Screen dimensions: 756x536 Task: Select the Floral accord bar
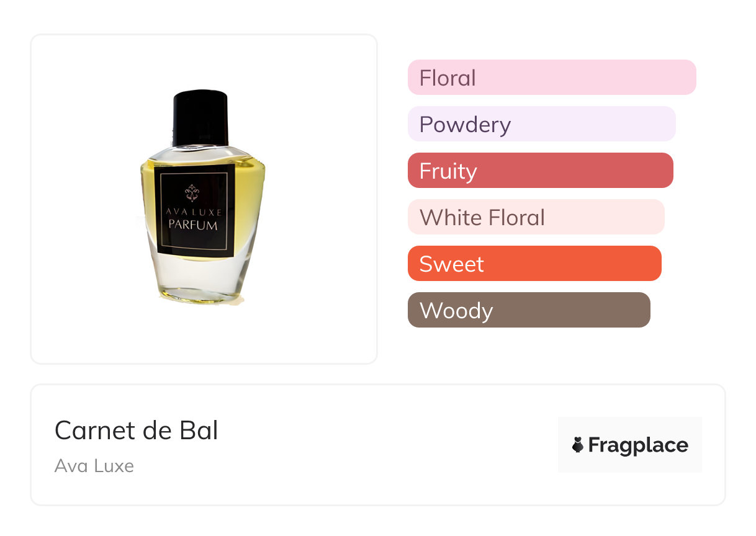pyautogui.click(x=551, y=78)
